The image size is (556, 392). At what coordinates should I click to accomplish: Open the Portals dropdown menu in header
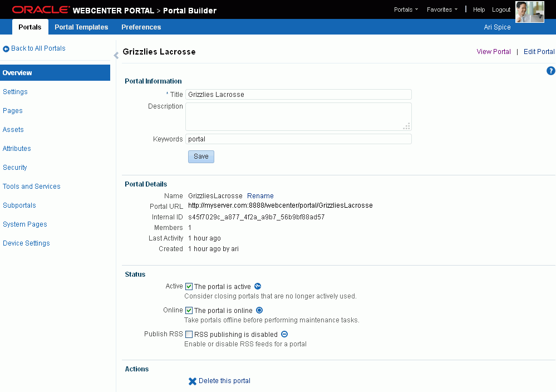click(x=406, y=9)
